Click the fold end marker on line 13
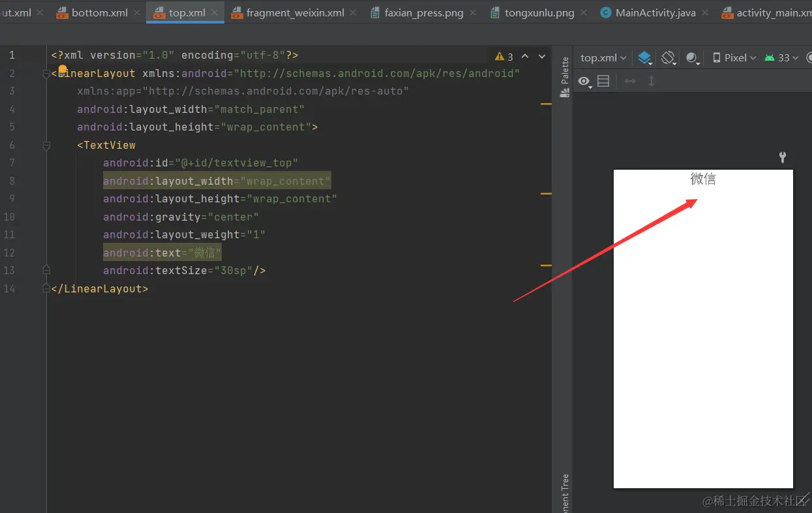 (x=46, y=270)
